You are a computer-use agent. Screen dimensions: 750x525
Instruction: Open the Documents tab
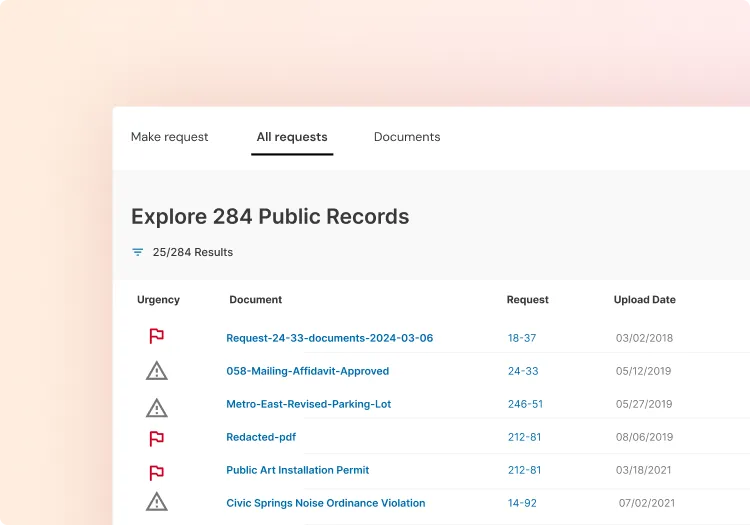coord(407,137)
